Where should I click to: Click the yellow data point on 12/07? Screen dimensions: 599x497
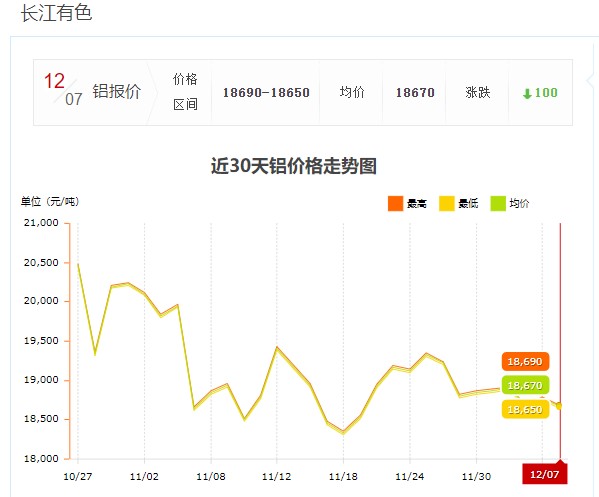tap(559, 406)
